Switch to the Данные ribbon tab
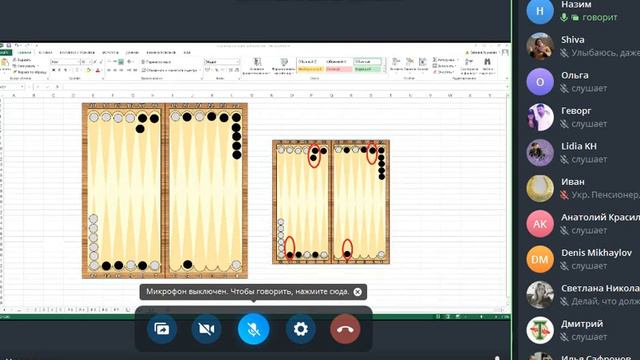 coord(132,53)
